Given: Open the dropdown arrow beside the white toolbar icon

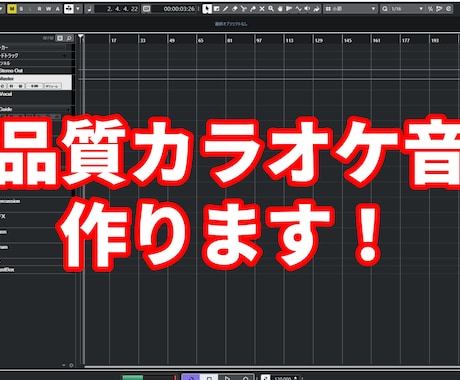Looking at the screenshot, I should (78, 9).
